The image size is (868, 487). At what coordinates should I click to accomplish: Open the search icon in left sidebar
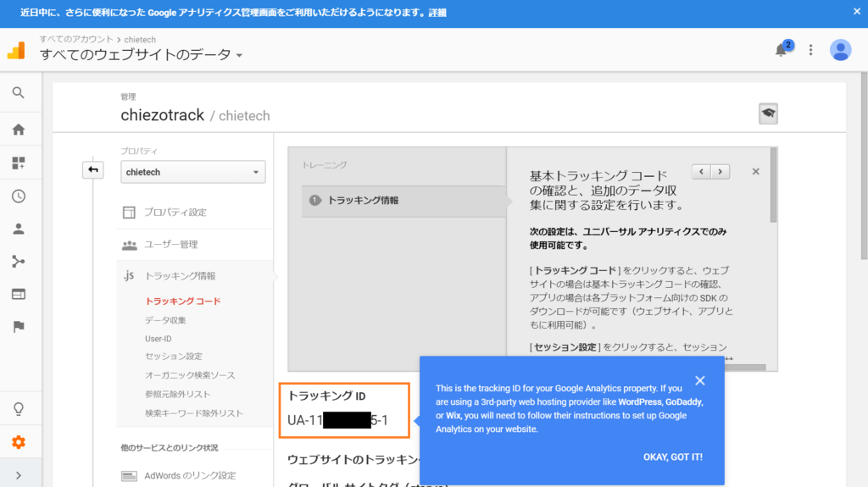19,92
